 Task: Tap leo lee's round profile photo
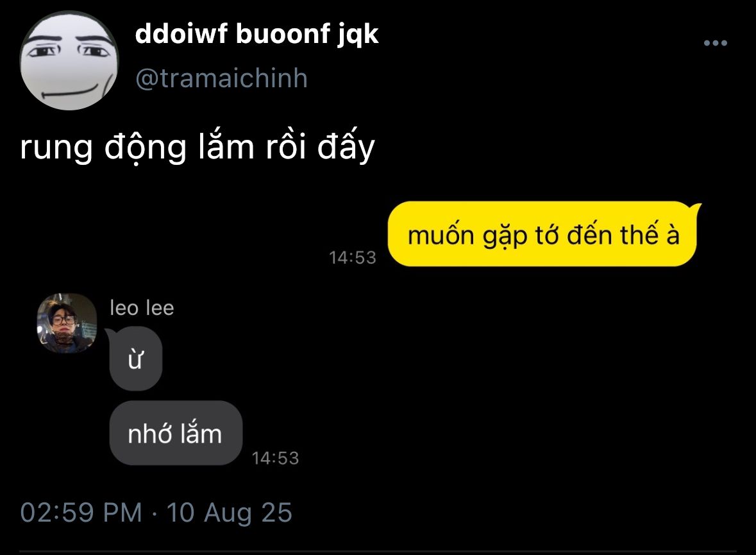[67, 323]
